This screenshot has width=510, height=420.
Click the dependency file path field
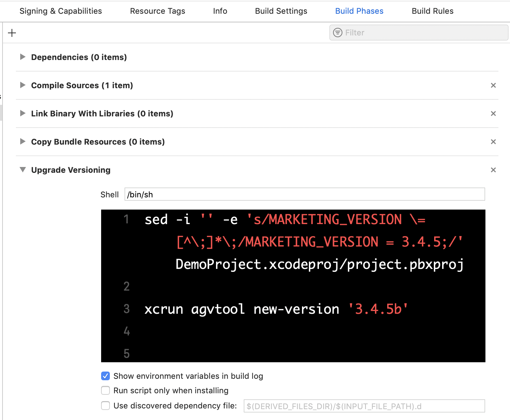point(364,406)
